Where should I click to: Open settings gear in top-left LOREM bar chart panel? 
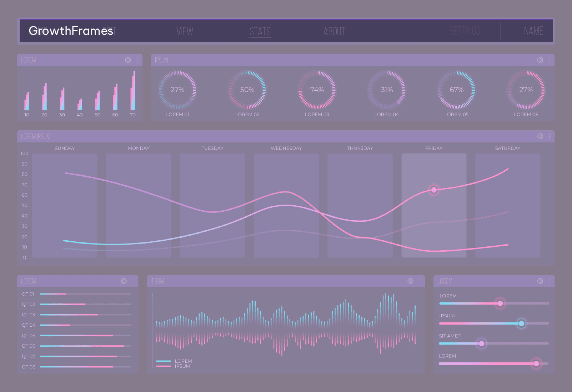128,60
